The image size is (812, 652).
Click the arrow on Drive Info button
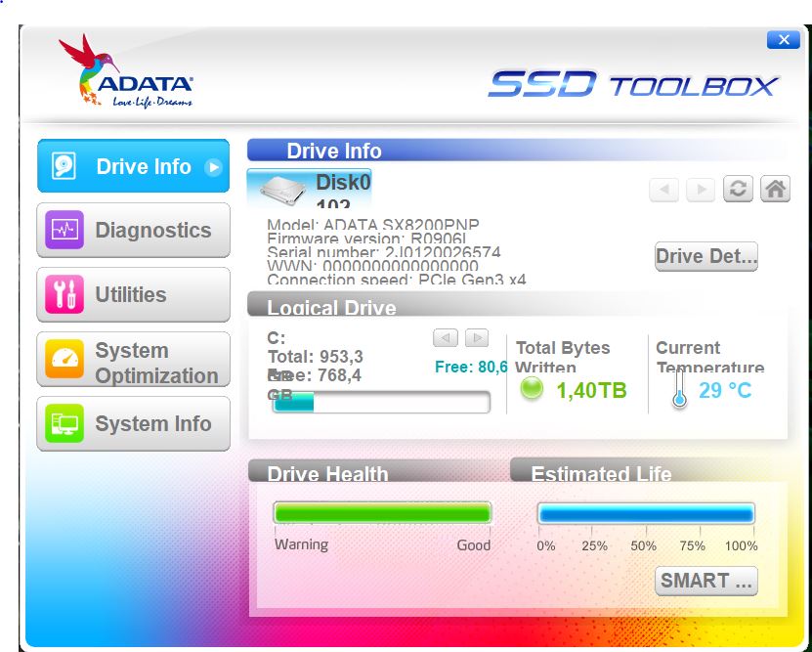pyautogui.click(x=213, y=167)
